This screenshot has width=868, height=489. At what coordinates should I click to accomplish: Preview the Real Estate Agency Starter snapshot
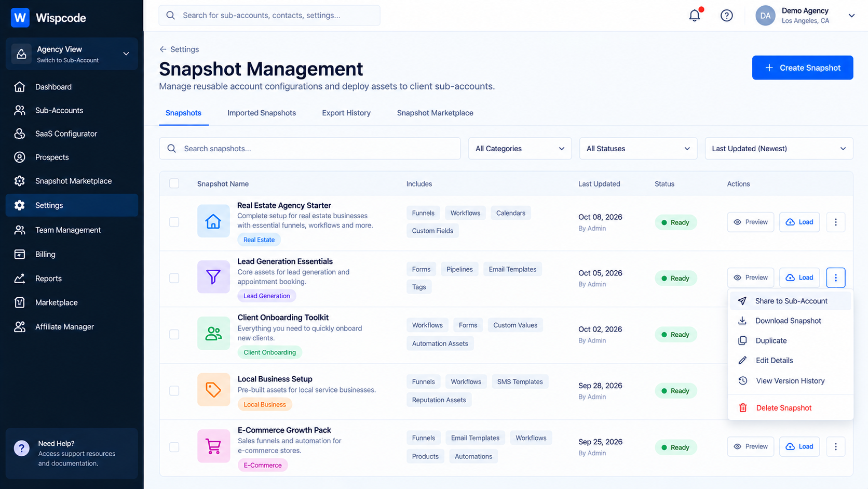(751, 222)
